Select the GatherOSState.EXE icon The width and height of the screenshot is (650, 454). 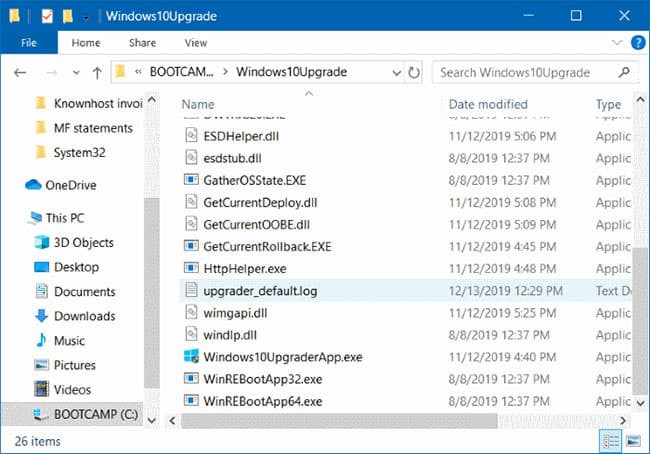tap(191, 180)
